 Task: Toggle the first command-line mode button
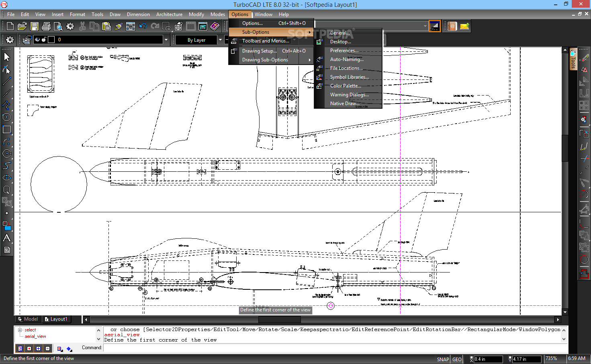20,349
